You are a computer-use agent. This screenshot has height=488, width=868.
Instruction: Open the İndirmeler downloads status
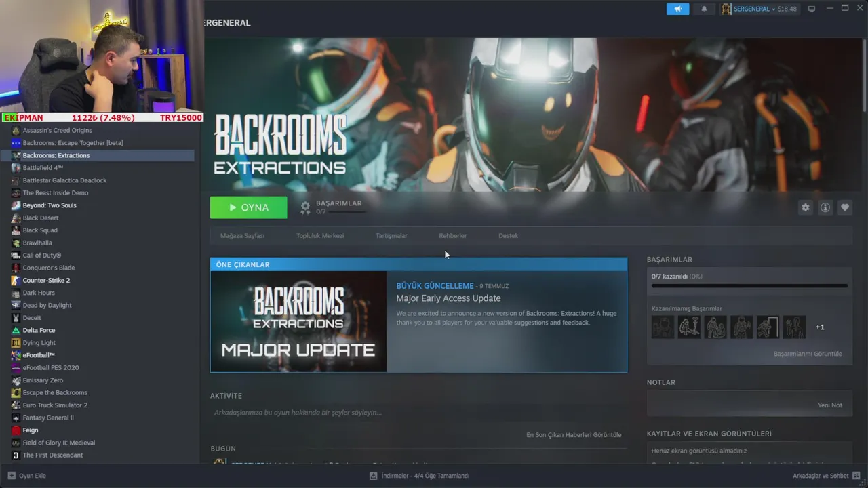[x=419, y=476]
